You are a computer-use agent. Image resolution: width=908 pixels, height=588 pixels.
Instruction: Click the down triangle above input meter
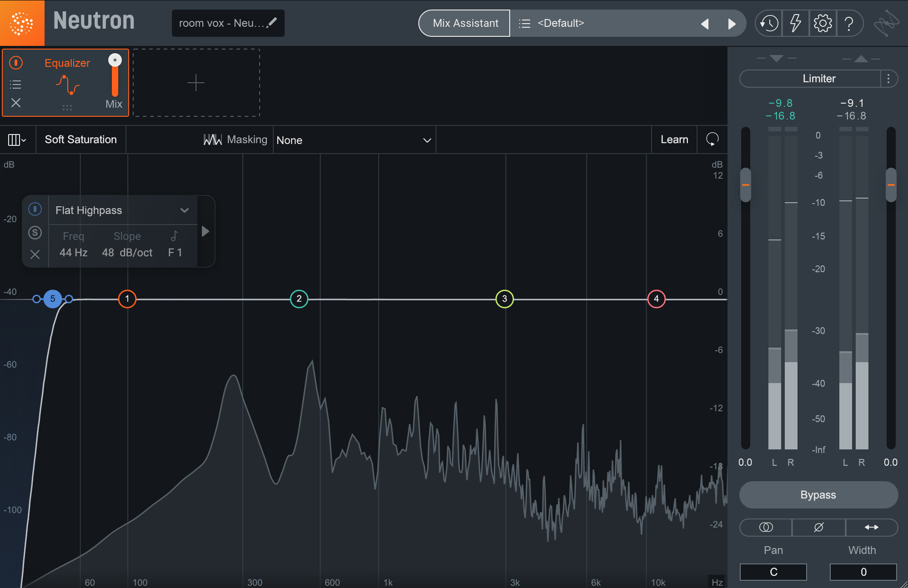click(x=777, y=59)
